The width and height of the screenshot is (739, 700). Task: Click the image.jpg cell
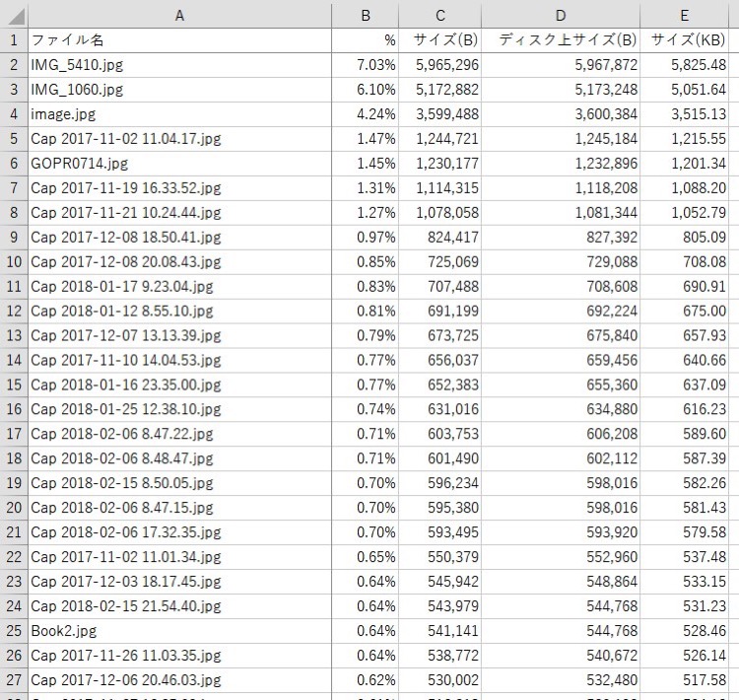179,114
